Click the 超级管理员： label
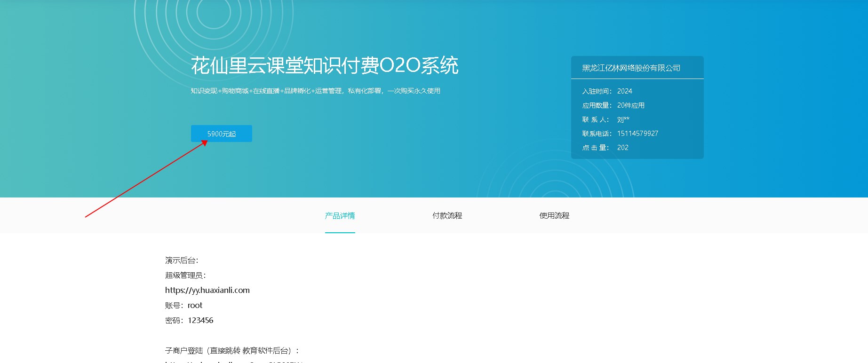 (x=186, y=275)
